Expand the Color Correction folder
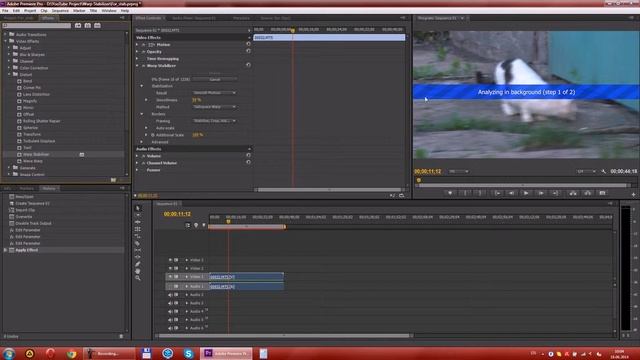640x360 pixels. click(9, 68)
